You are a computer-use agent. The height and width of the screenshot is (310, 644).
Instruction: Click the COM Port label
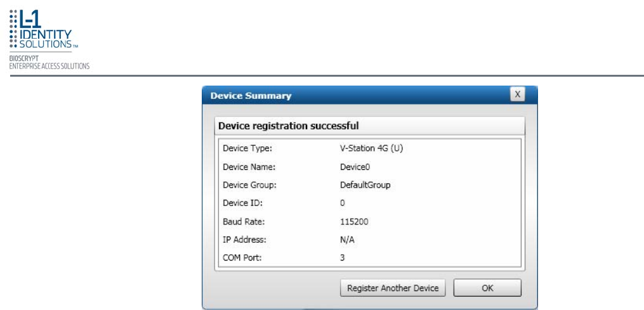tap(242, 258)
